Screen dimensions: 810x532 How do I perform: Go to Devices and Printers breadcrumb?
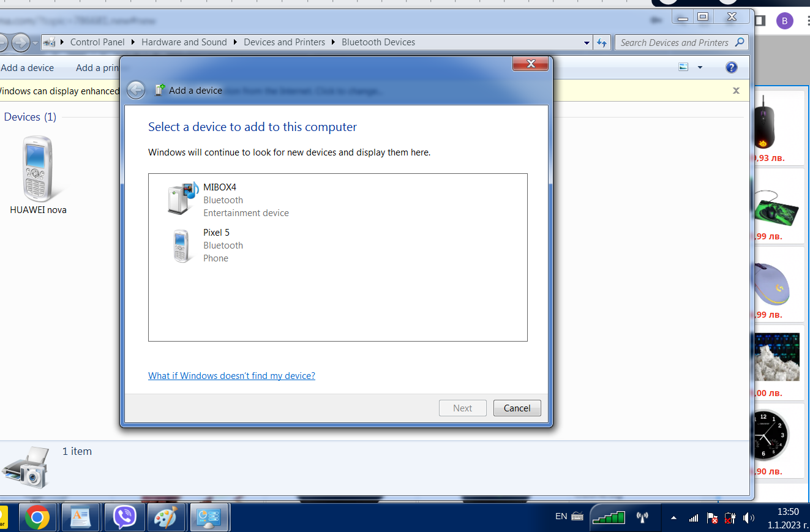tap(284, 42)
